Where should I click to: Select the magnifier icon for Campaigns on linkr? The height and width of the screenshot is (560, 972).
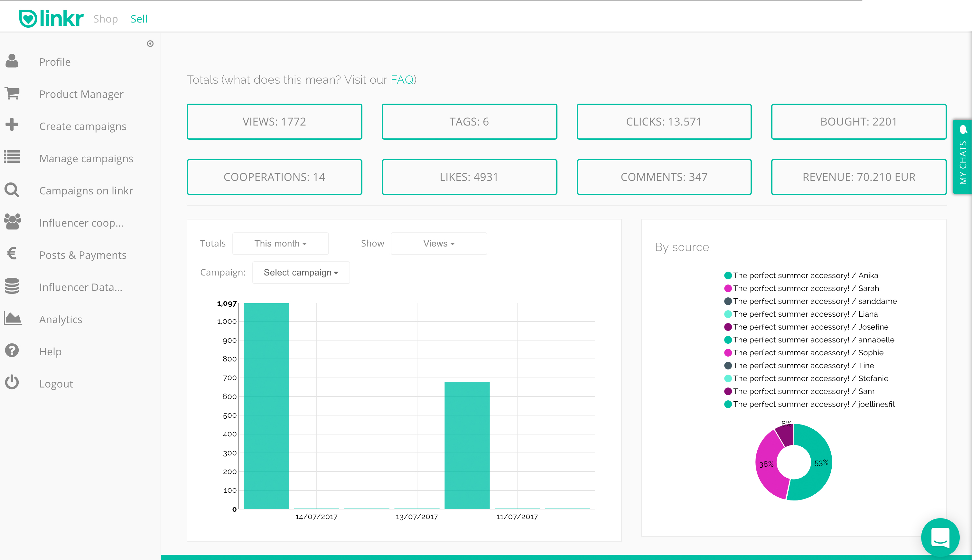tap(12, 190)
